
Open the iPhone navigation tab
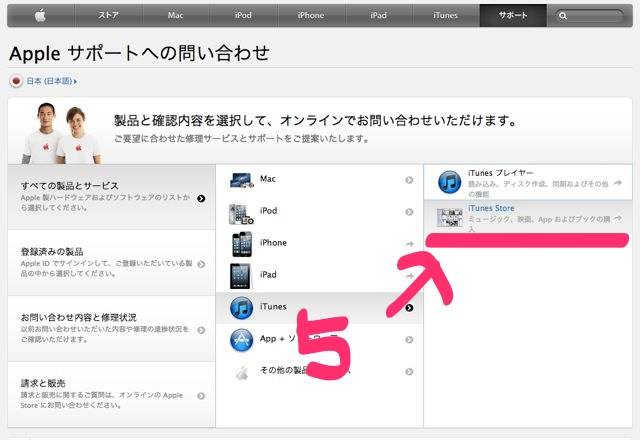[x=311, y=16]
